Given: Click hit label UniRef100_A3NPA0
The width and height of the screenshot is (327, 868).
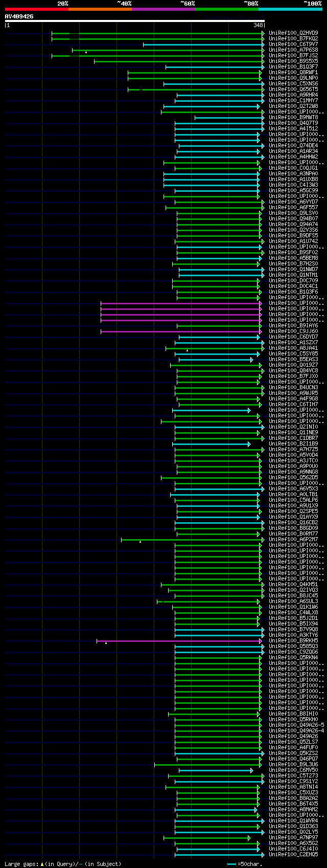Looking at the screenshot, I should (x=293, y=174).
